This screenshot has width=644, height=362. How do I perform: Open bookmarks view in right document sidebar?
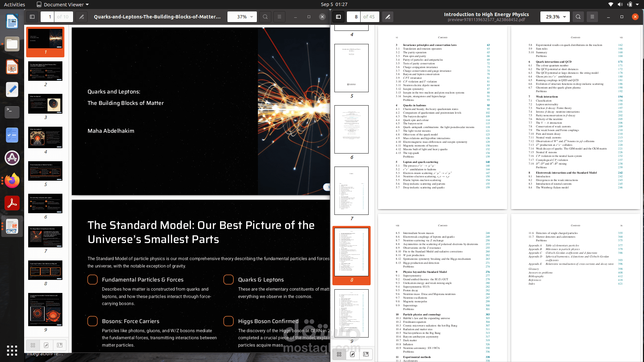[x=366, y=354]
